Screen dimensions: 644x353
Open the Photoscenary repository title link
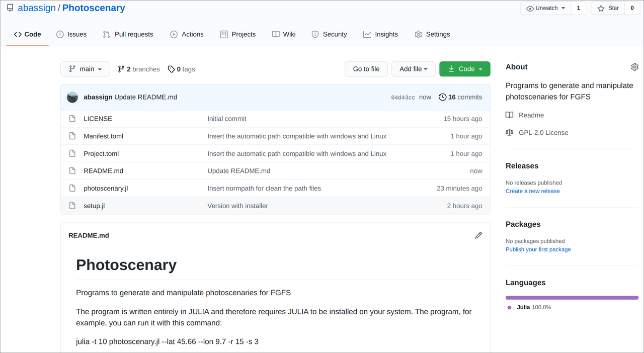[94, 8]
